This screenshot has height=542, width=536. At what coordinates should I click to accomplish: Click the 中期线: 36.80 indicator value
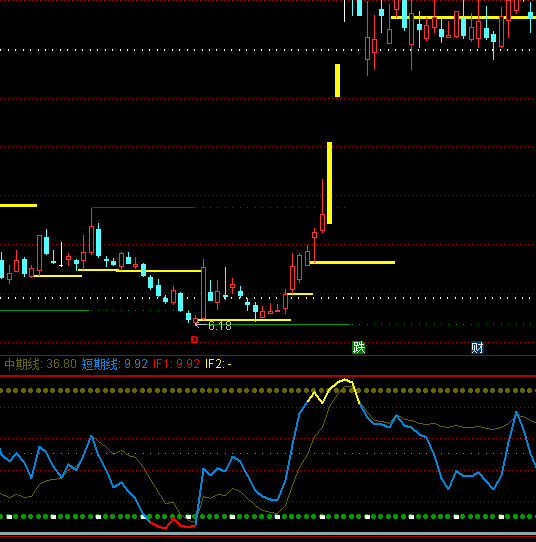(x=40, y=364)
